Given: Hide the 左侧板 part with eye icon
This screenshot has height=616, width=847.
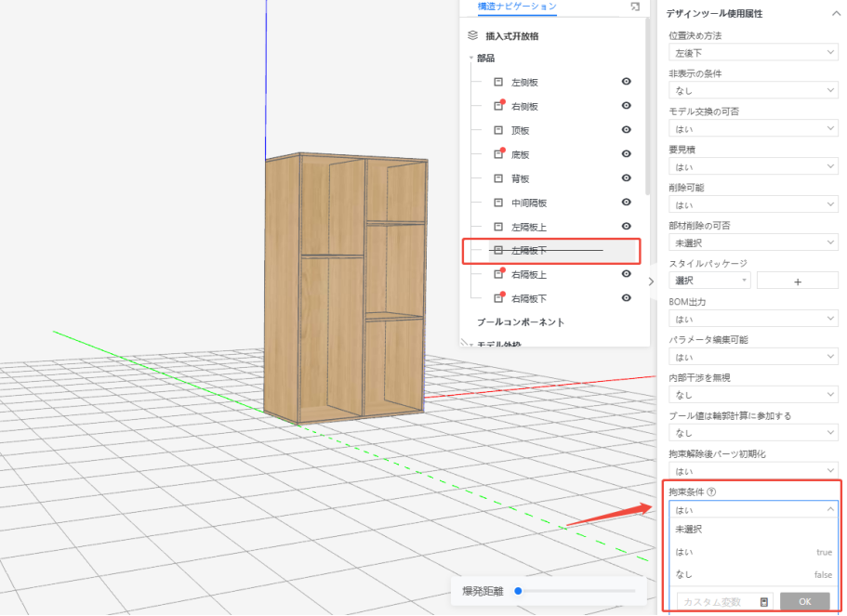Looking at the screenshot, I should click(626, 82).
